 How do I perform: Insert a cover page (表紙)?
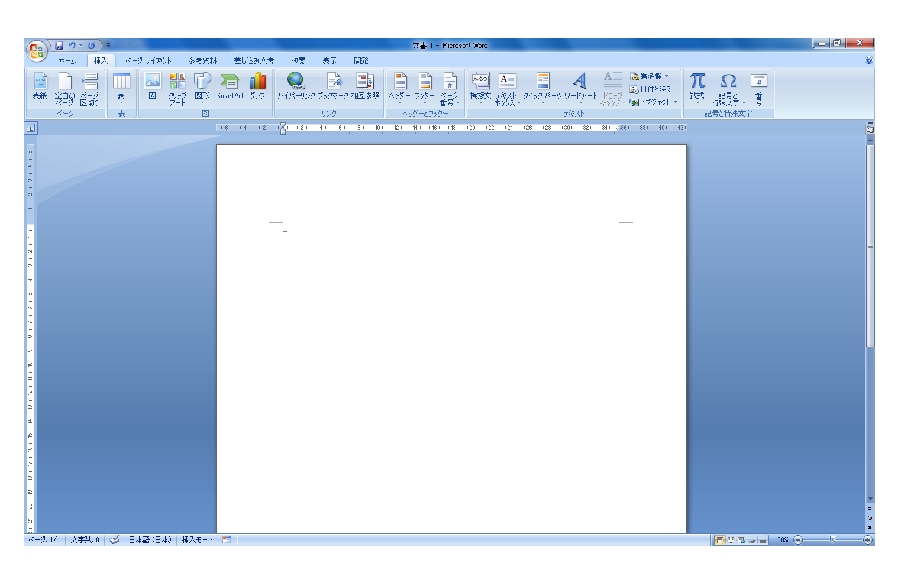[x=40, y=89]
